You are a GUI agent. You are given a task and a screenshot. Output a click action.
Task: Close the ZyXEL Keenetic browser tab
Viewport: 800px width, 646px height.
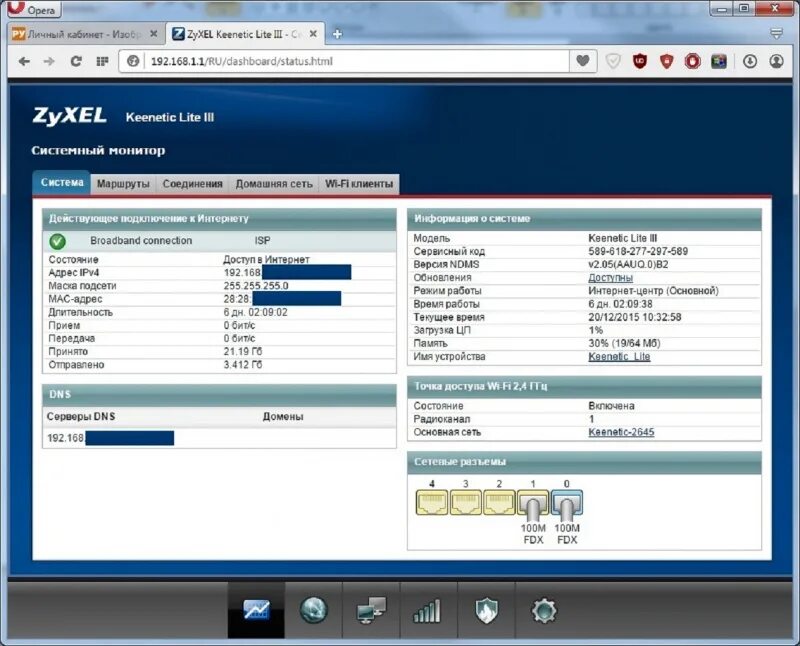pos(313,34)
